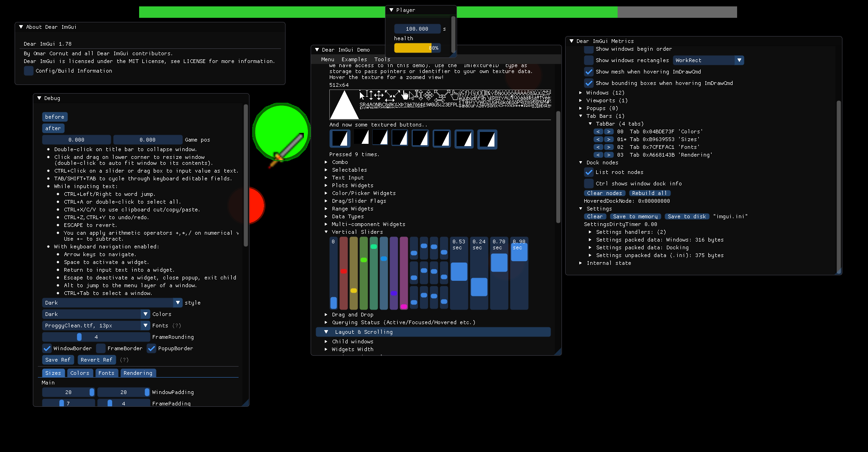Click the Rebuild all button
The image size is (868, 452).
coord(650,193)
